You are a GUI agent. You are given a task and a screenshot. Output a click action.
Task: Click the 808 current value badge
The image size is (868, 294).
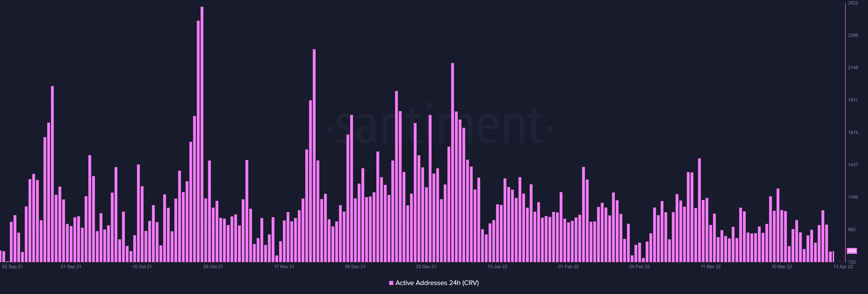(x=852, y=251)
